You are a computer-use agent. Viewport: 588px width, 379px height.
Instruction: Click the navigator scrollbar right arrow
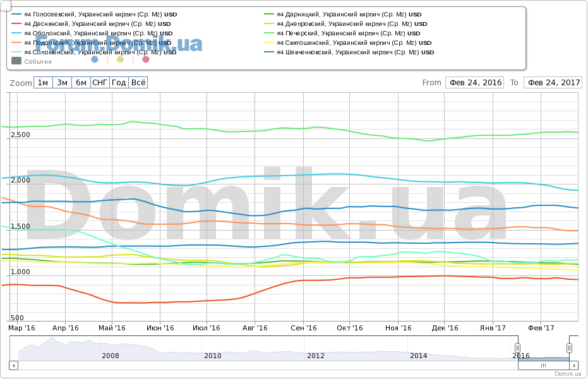point(573,365)
